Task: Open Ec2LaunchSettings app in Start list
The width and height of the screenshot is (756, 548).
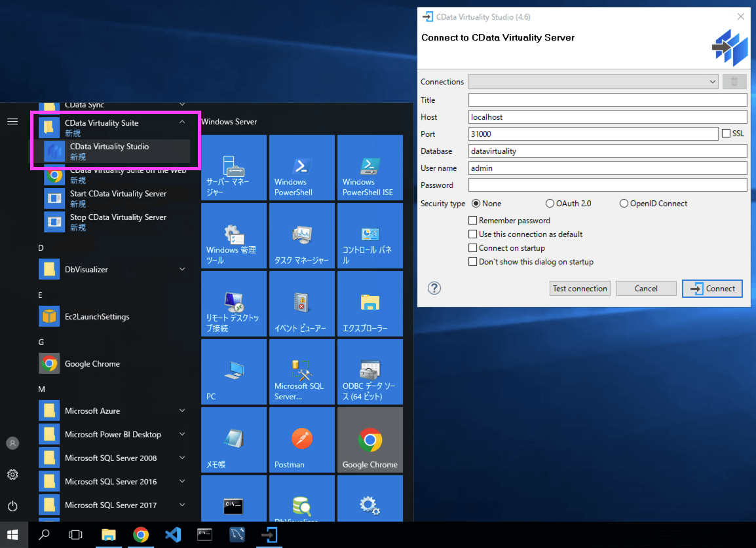Action: [114, 317]
